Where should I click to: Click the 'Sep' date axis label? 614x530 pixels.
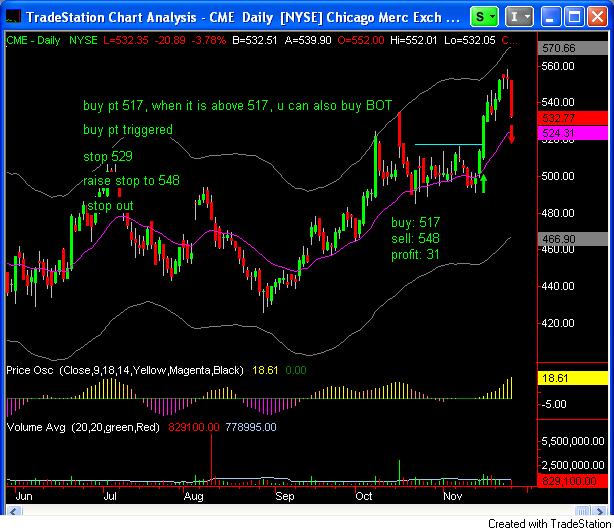coord(285,496)
